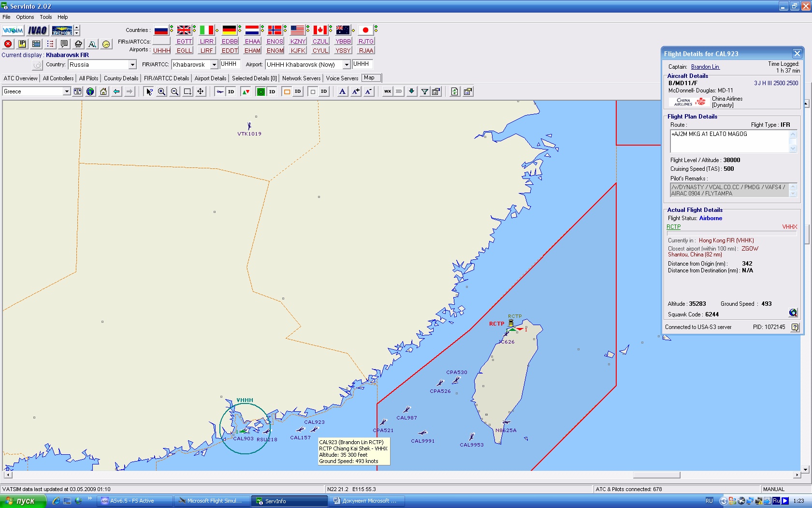812x508 pixels.
Task: Switch to the All Pilots tab
Action: 88,78
